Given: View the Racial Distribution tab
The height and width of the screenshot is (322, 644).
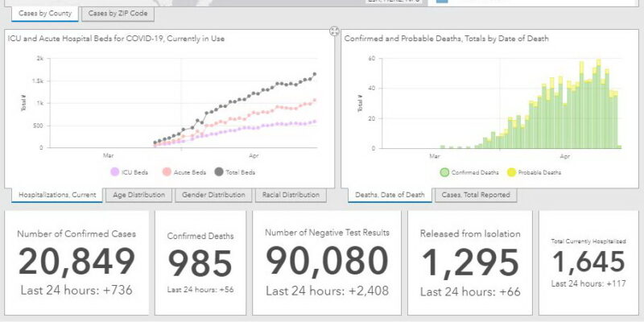Looking at the screenshot, I should 291,195.
